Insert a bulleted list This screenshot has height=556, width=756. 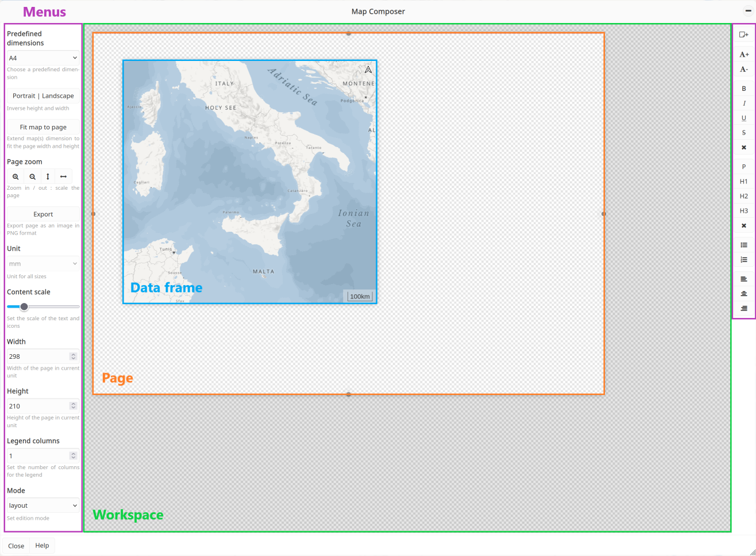coord(743,244)
